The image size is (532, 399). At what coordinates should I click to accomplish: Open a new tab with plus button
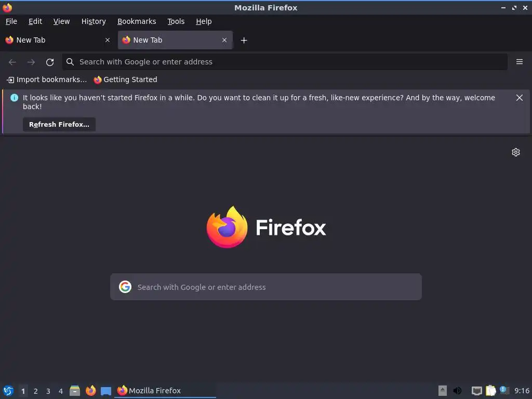(244, 41)
